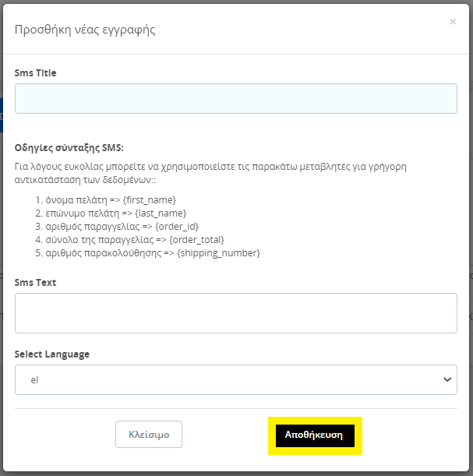Image resolution: width=473 pixels, height=476 pixels.
Task: Click the instructions paragraph starting 'Για λόγους ευκολίας'
Action: [x=210, y=167]
